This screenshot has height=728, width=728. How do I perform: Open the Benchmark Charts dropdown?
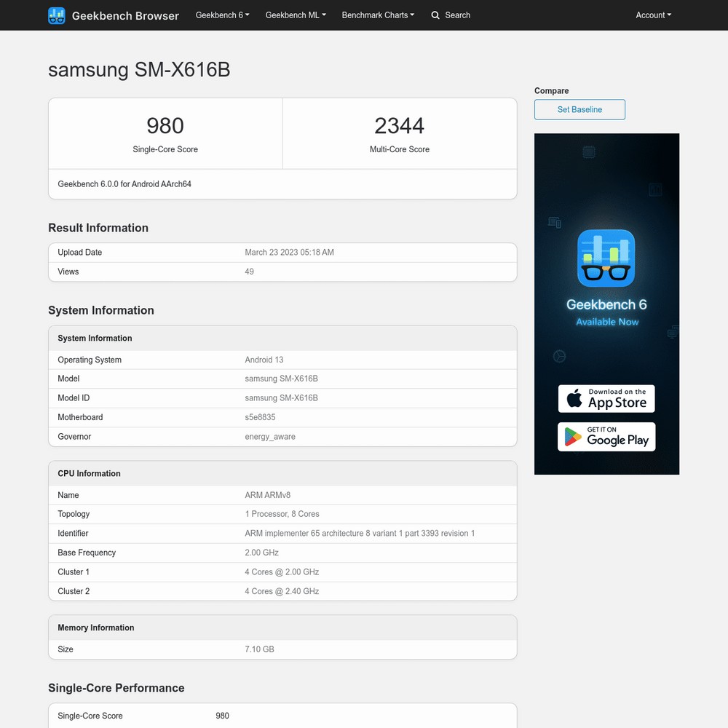coord(378,15)
